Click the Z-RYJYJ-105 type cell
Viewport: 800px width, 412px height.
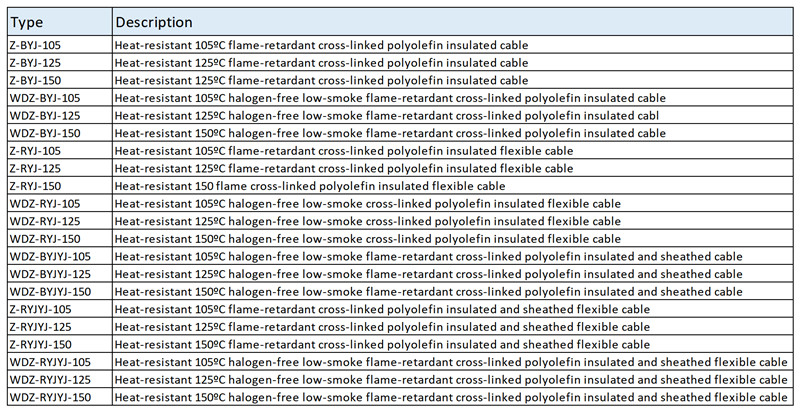pyautogui.click(x=42, y=309)
